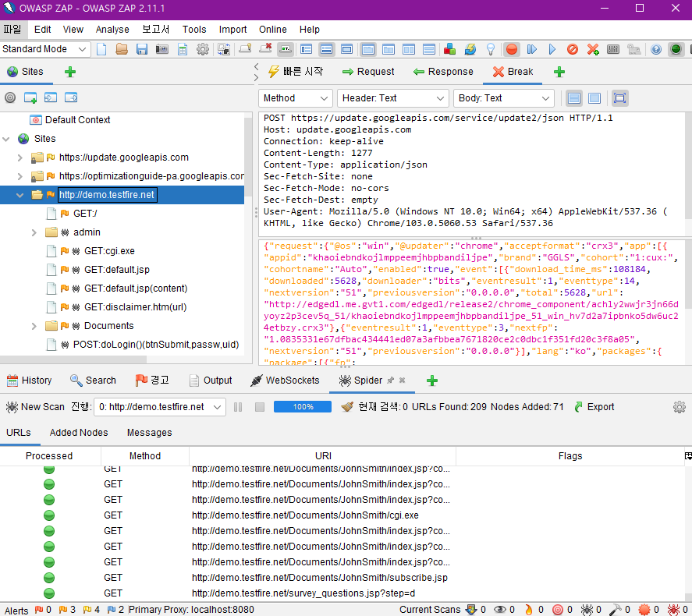The height and width of the screenshot is (616, 692).
Task: Toggle the Full Layout toolbar button
Action: (x=347, y=49)
